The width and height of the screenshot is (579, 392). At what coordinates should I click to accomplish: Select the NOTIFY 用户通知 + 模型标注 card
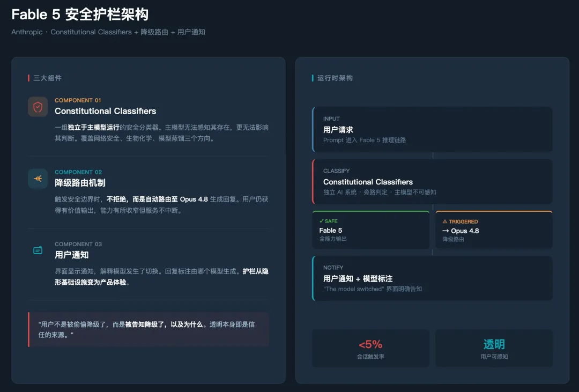[x=432, y=278]
